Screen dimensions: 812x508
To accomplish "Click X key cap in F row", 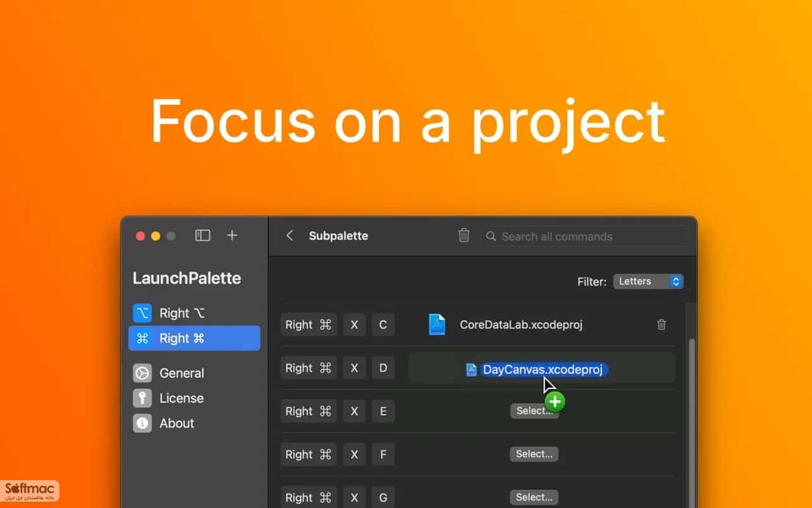I will click(x=354, y=454).
